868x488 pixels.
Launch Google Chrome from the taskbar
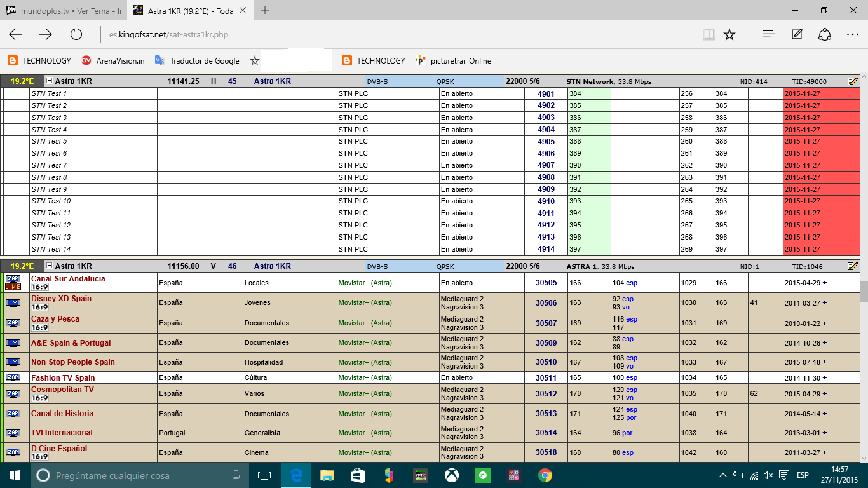tap(545, 475)
